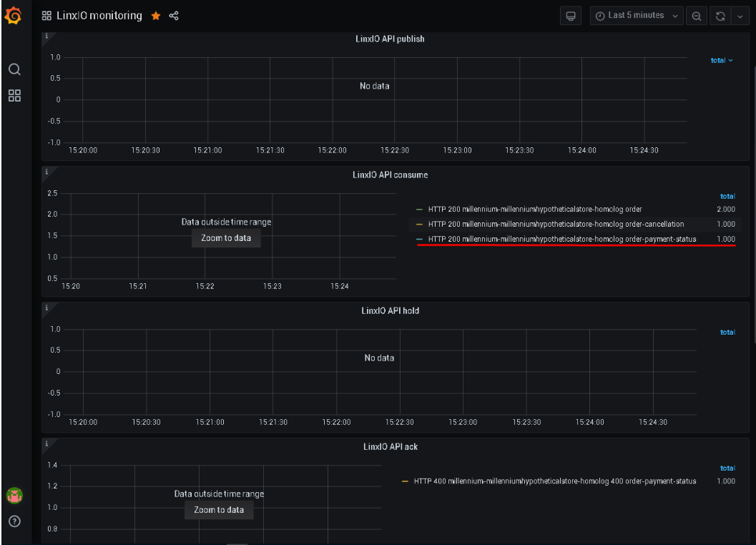Open the 'LinxIO API hold' panel title menu
The width and height of the screenshot is (756, 545).
pyautogui.click(x=390, y=310)
